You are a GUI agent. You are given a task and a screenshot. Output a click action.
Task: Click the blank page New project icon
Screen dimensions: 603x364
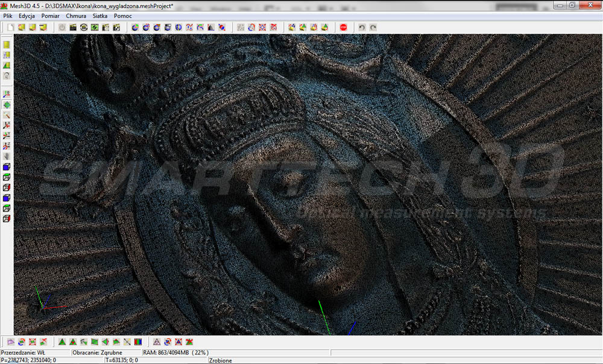[11, 27]
